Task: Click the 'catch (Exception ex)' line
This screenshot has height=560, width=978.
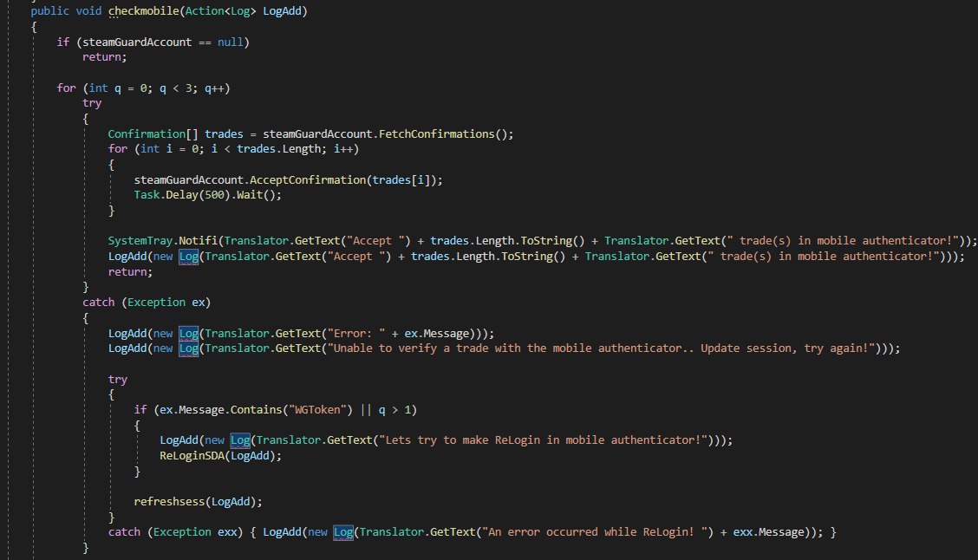Action: (147, 303)
